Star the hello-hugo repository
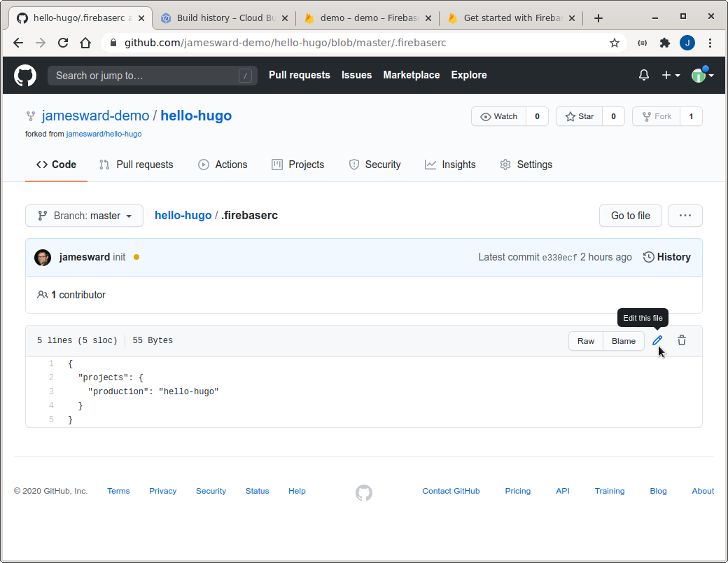The height and width of the screenshot is (563, 728). point(580,116)
